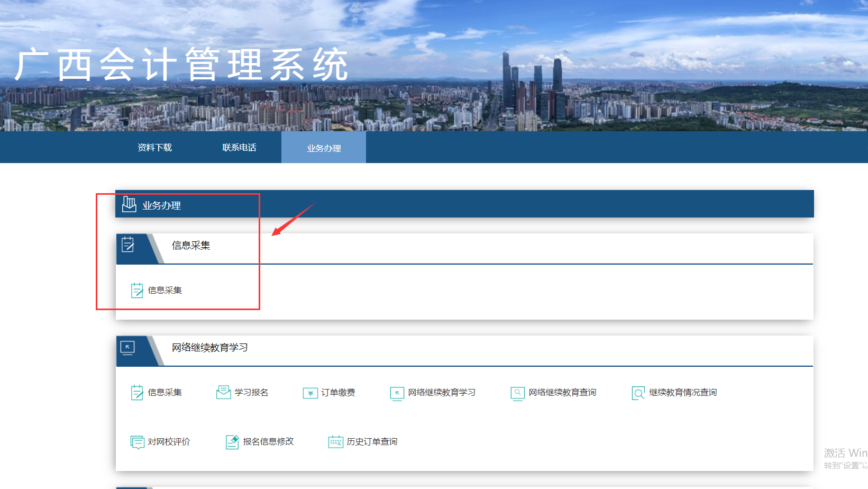This screenshot has width=868, height=489.
Task: Click the 继续教育情况查询 search icon
Action: (x=638, y=393)
